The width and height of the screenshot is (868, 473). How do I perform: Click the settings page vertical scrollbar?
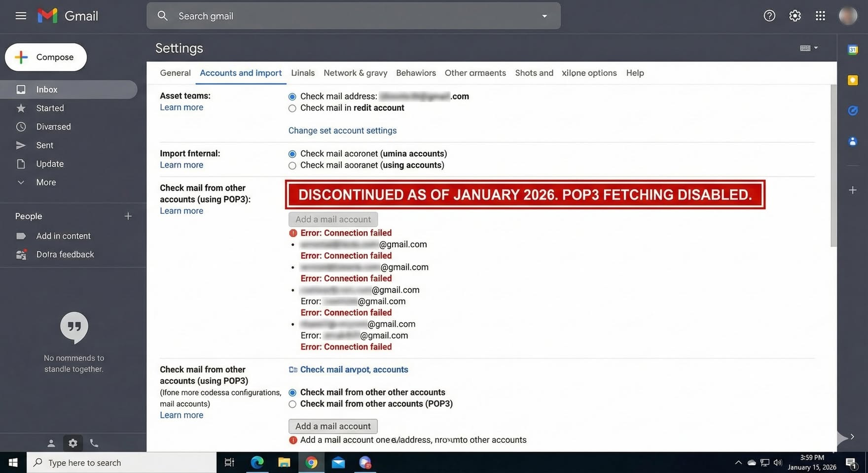(833, 166)
